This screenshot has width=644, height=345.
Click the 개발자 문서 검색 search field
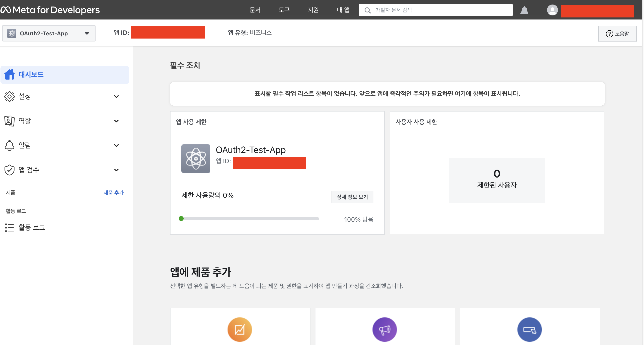pyautogui.click(x=440, y=10)
